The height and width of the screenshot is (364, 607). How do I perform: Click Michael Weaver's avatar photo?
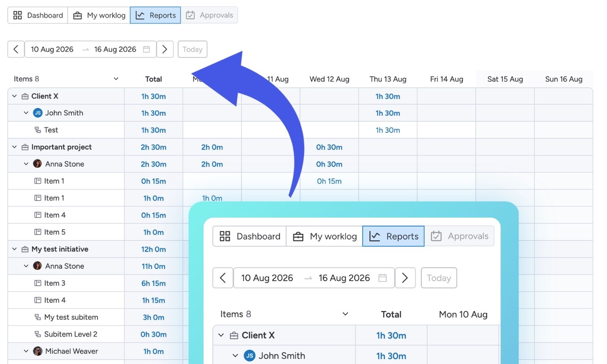click(x=38, y=351)
